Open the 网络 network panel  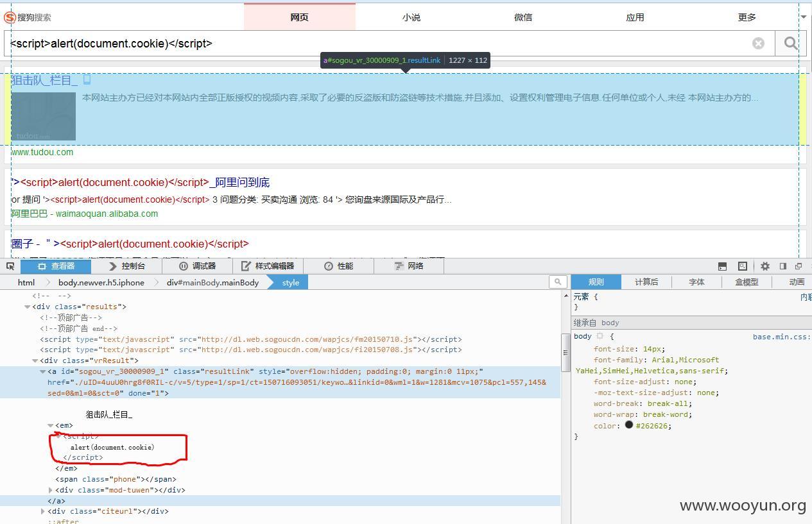(x=409, y=266)
